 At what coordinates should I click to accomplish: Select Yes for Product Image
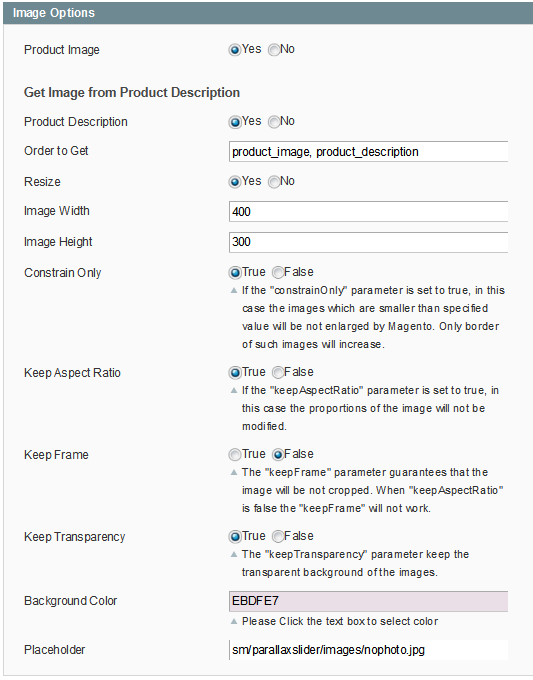coord(235,50)
